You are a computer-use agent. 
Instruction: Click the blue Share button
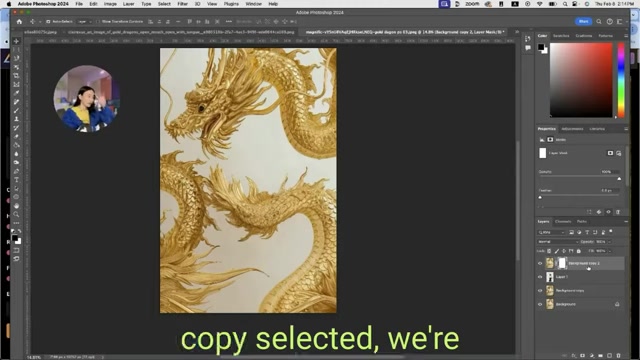(x=583, y=22)
